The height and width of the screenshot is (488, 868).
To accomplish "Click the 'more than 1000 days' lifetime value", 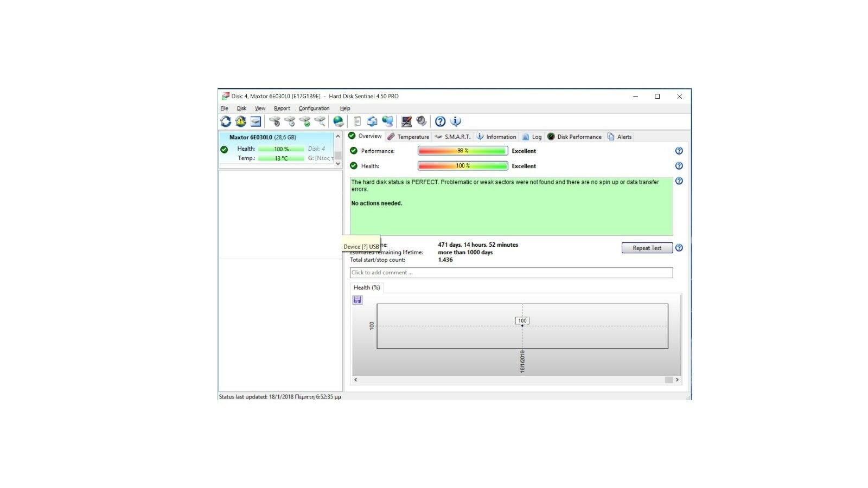I will click(465, 252).
